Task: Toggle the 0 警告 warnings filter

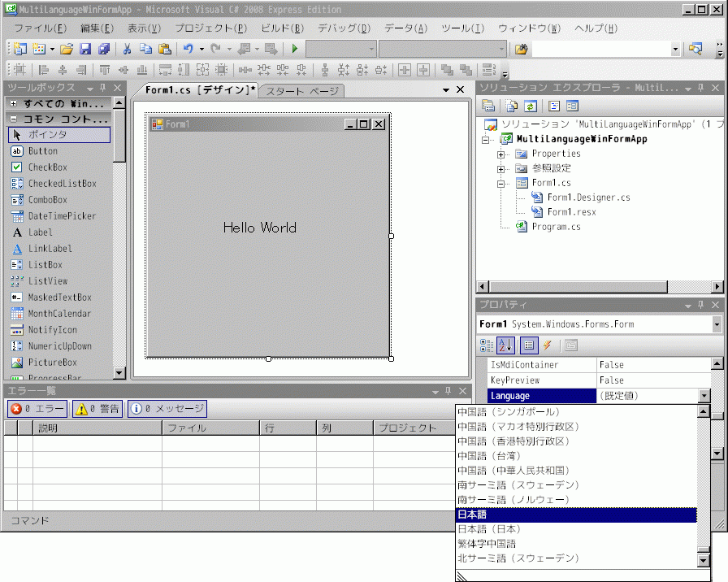Action: coord(97,409)
